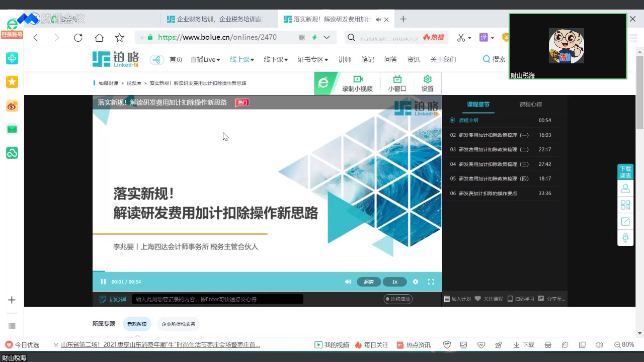The height and width of the screenshot is (362, 644).
Task: Open Weibo icon in browser sidebar
Action: click(x=12, y=106)
